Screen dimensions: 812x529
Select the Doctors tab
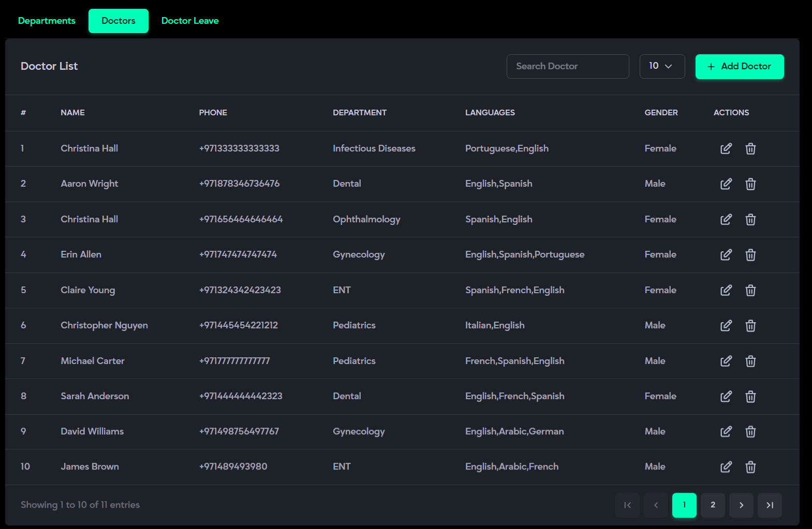[x=118, y=21]
